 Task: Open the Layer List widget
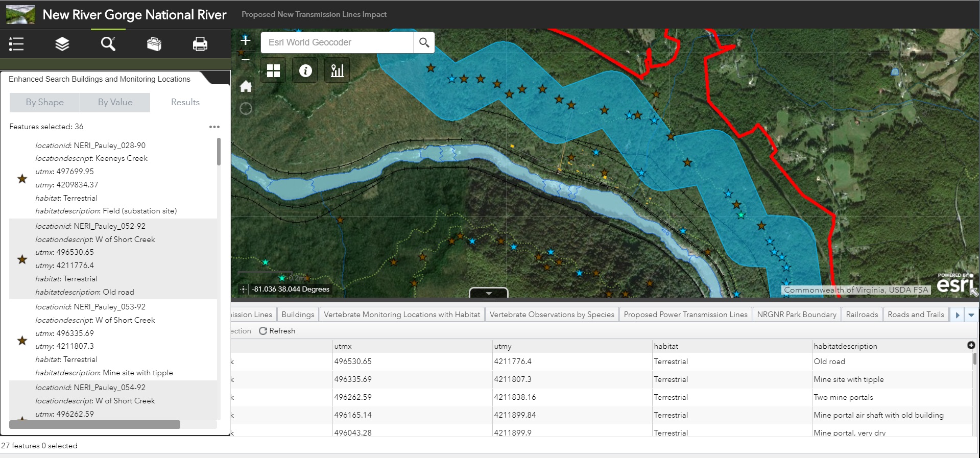coord(62,44)
